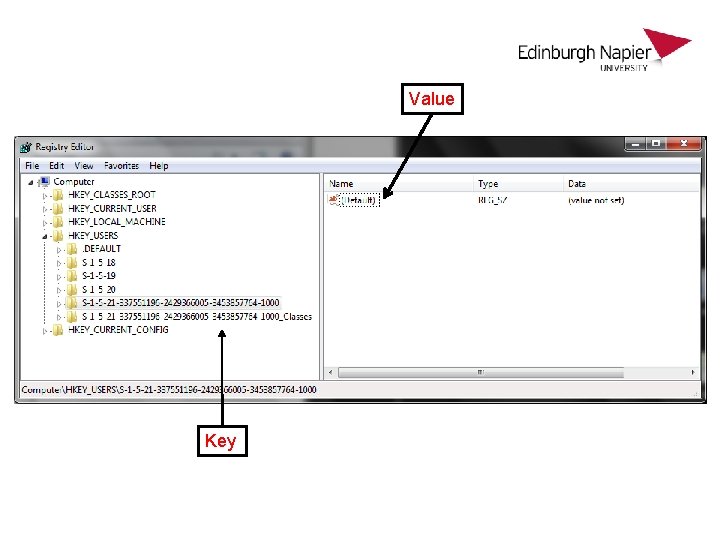Click the HKEY_CLASSES_ROOT folder icon
The width and height of the screenshot is (720, 540).
[58, 195]
